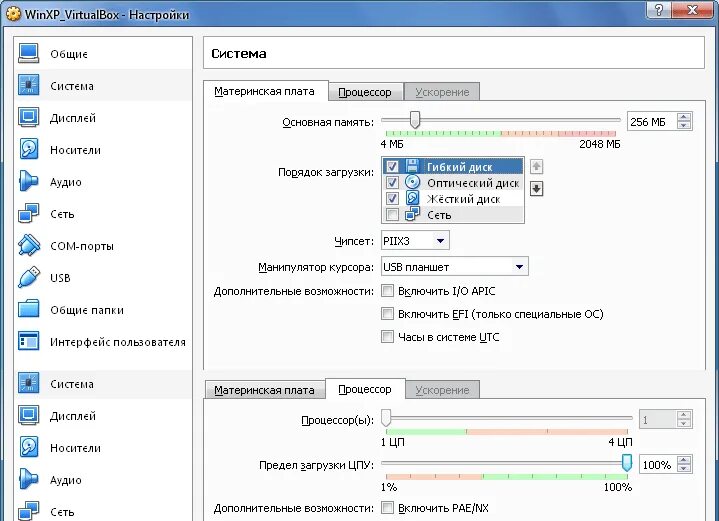This screenshot has width=719, height=521.
Task: Select Система entry just below Общие
Action: point(103,85)
